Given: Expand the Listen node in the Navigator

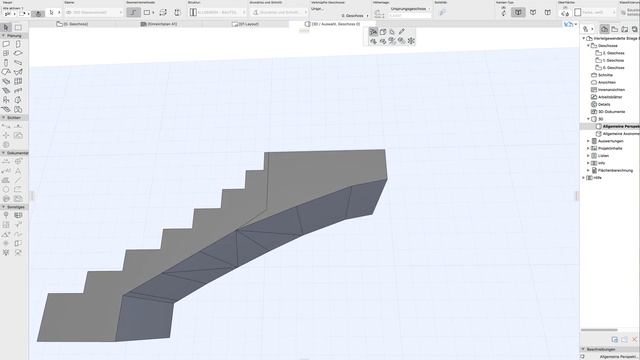Looking at the screenshot, I should pyautogui.click(x=588, y=156).
